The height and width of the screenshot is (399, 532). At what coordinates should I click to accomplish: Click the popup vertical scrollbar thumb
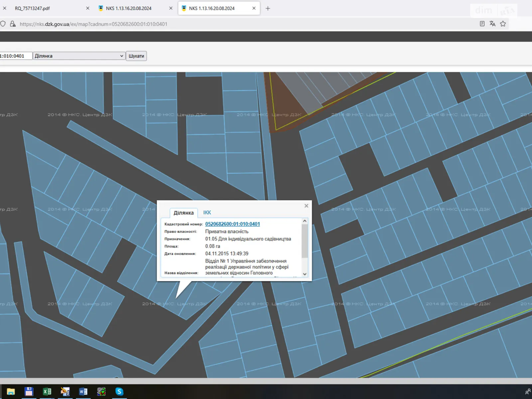[x=305, y=241]
